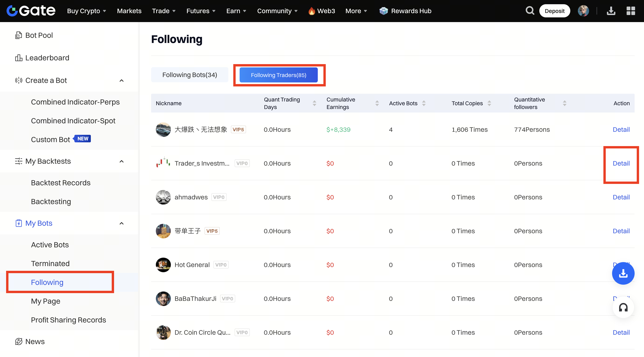Open the Active Bots sidebar item
This screenshot has width=644, height=357.
click(50, 244)
